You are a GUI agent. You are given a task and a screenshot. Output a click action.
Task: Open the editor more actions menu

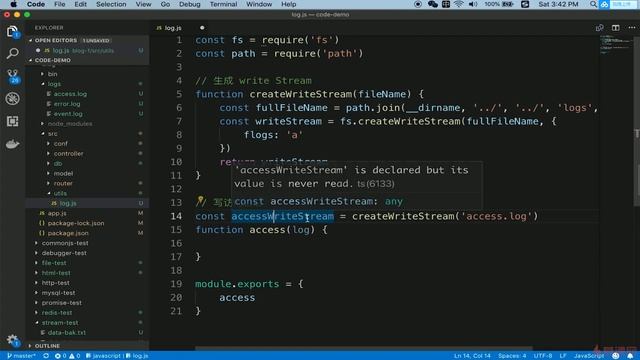click(631, 28)
